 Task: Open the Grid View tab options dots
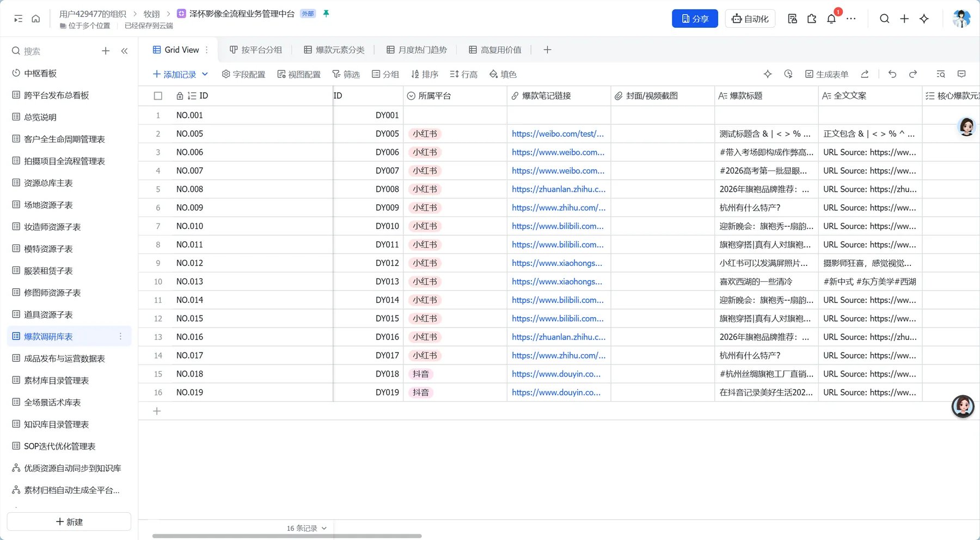pos(207,50)
